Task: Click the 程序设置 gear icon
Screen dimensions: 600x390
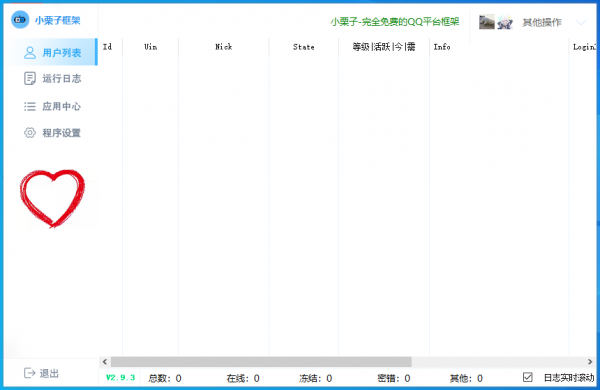Action: 30,133
